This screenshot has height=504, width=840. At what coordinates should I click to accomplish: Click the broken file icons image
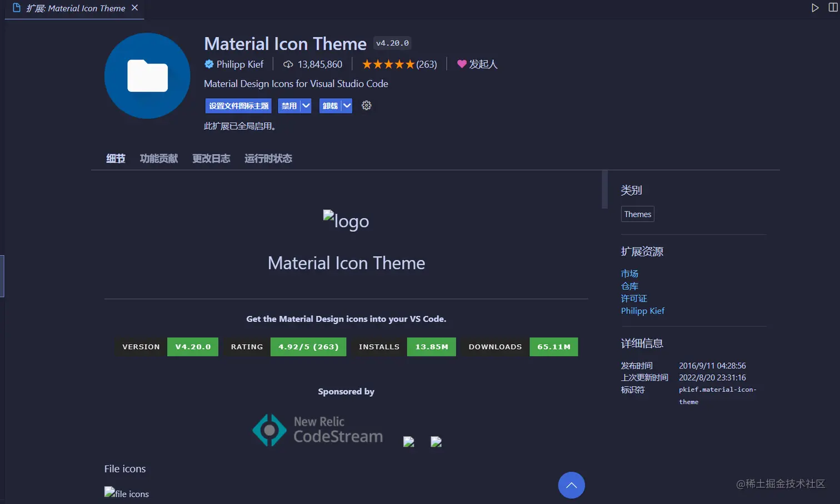point(127,493)
